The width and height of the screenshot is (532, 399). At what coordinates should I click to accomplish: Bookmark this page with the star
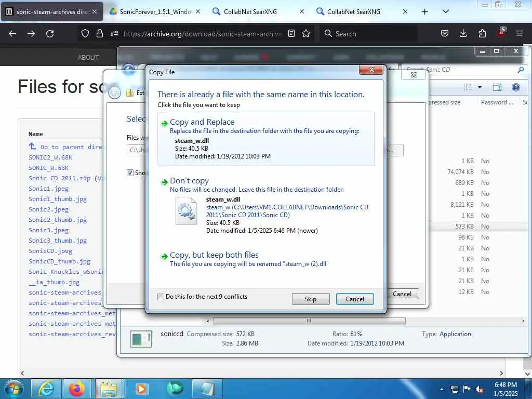[306, 34]
